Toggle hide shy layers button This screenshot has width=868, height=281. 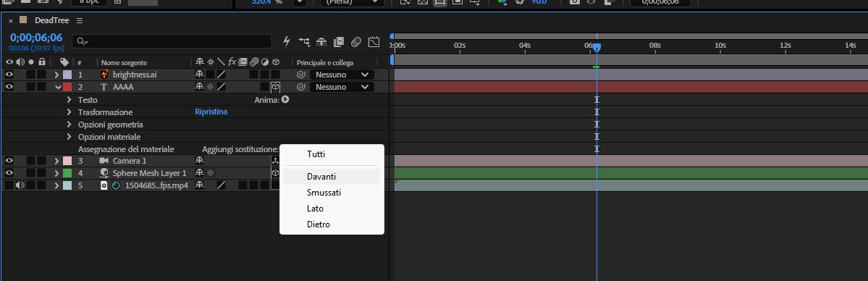(321, 41)
